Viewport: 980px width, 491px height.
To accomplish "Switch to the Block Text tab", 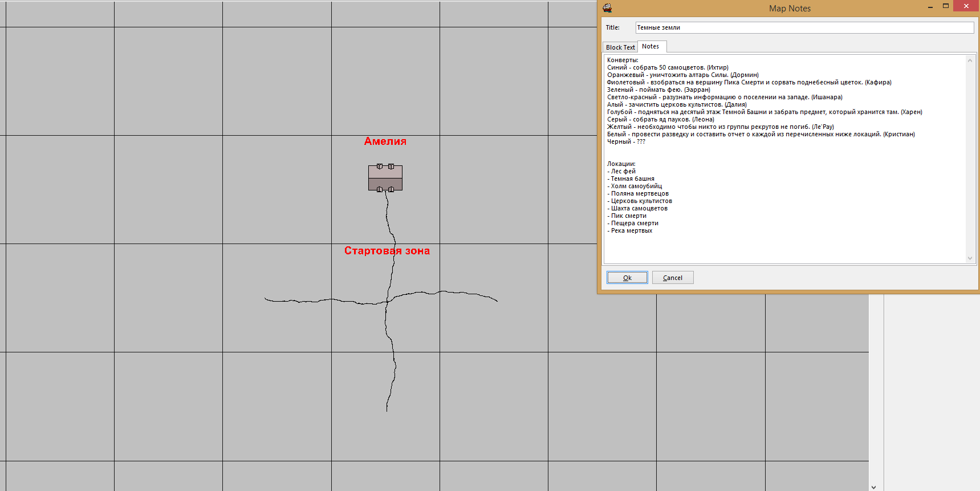I will (620, 47).
